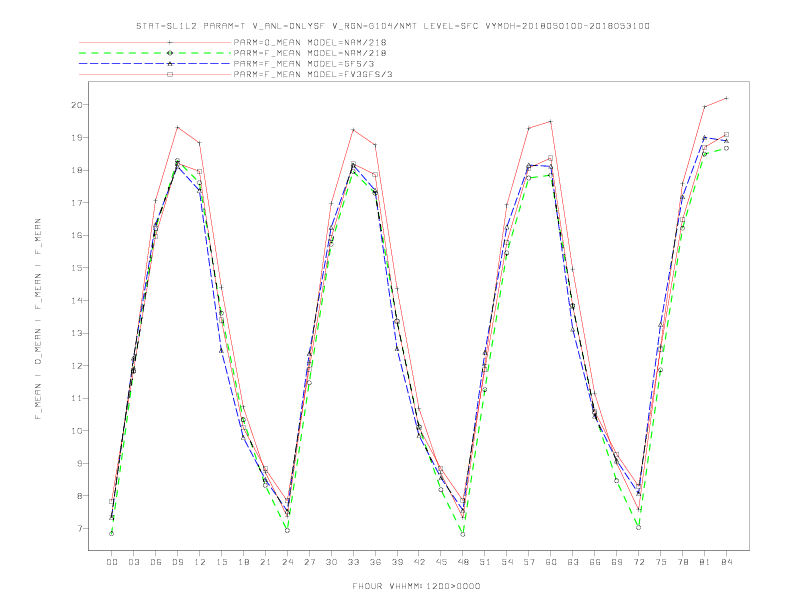Click x-axis tick label '33'
This screenshot has height=612, width=792.
(353, 562)
